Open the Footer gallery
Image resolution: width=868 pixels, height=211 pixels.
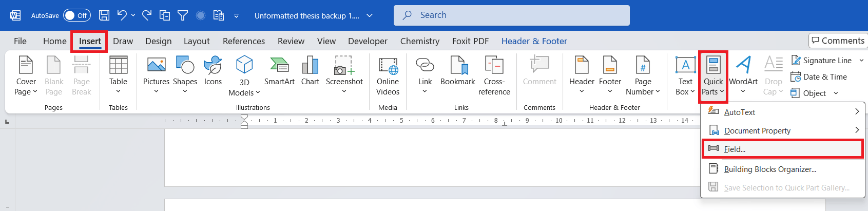pyautogui.click(x=610, y=76)
